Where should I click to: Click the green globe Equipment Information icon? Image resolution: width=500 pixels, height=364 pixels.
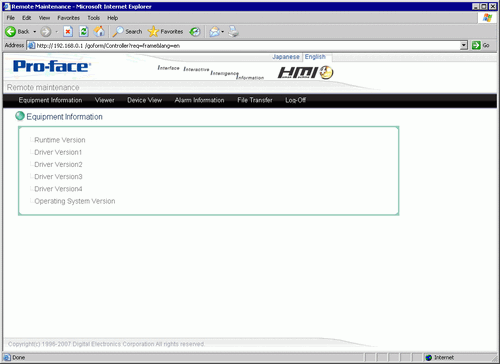(x=20, y=116)
